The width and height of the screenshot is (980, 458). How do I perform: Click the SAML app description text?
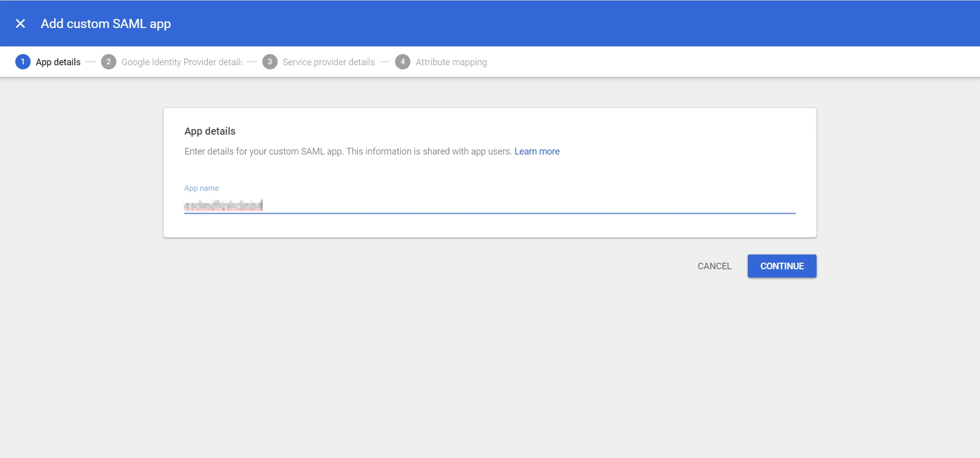tap(347, 151)
